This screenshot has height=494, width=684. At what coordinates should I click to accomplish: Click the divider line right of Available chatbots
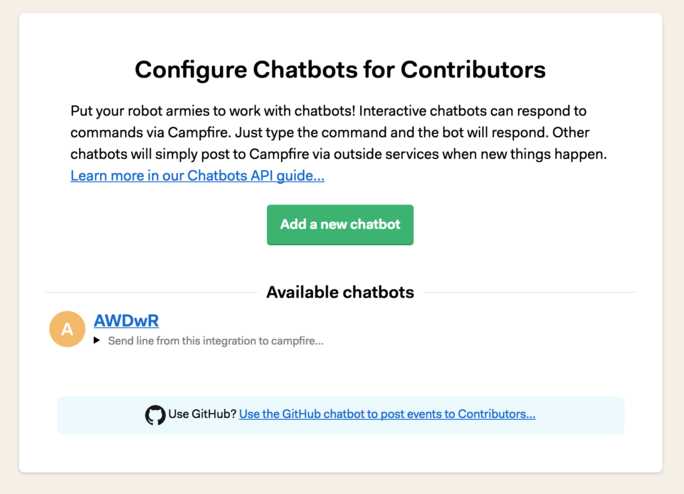point(530,292)
